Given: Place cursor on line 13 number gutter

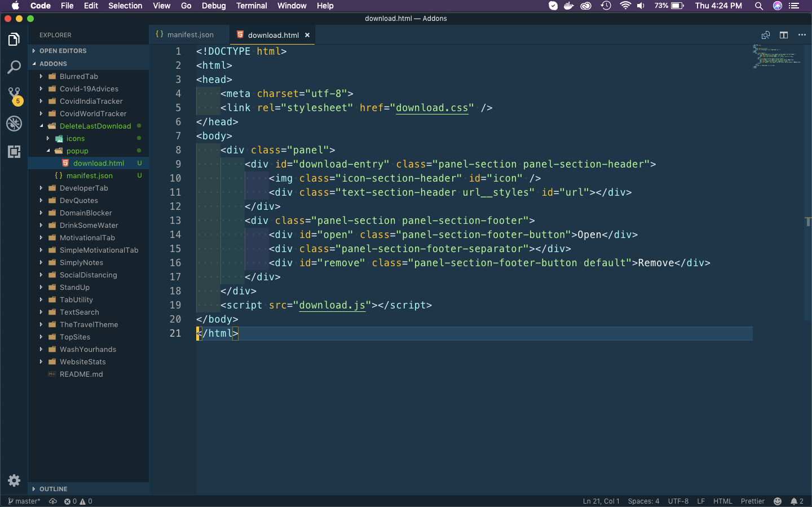Looking at the screenshot, I should coord(175,221).
